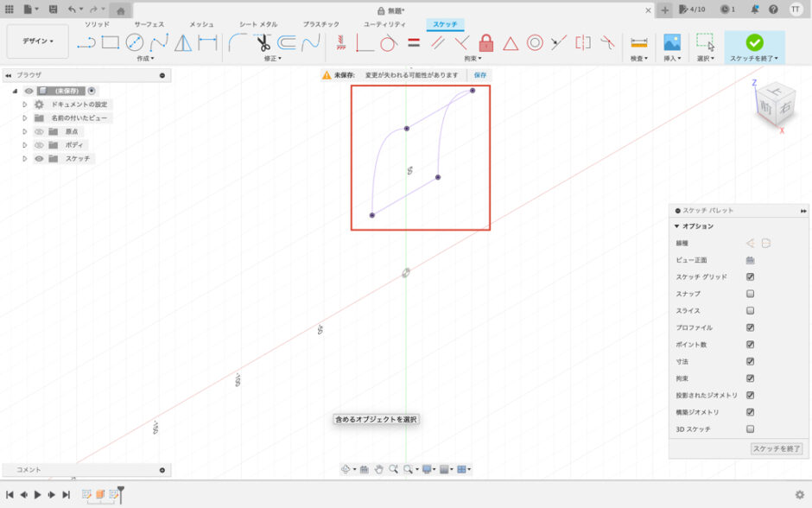This screenshot has width=812, height=508.
Task: Apply the Lock (fix) constraint
Action: [x=486, y=42]
